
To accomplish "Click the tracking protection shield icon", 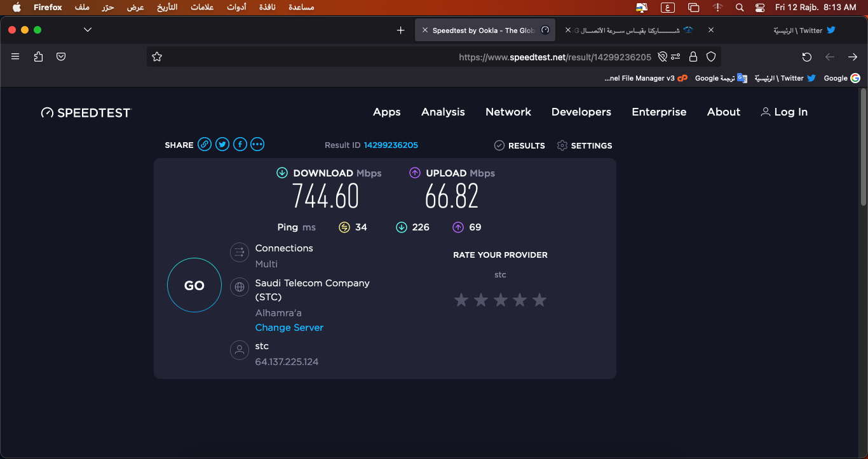I will pyautogui.click(x=711, y=57).
